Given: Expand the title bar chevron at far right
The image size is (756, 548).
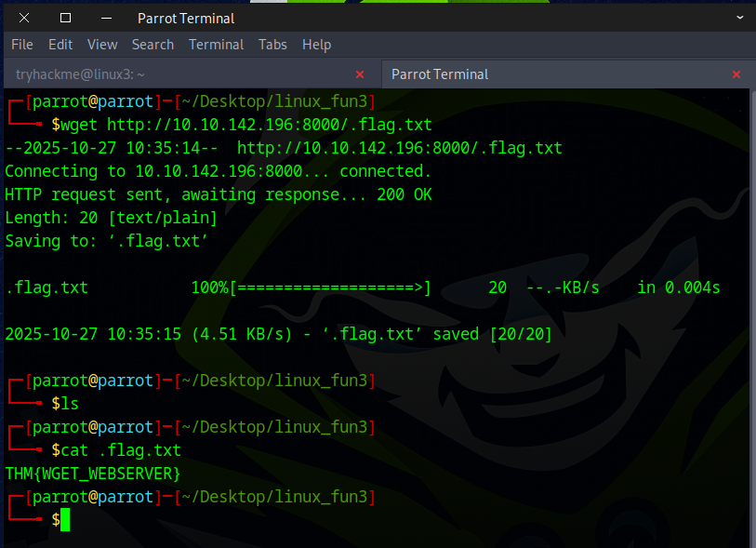Looking at the screenshot, I should pos(737,18).
